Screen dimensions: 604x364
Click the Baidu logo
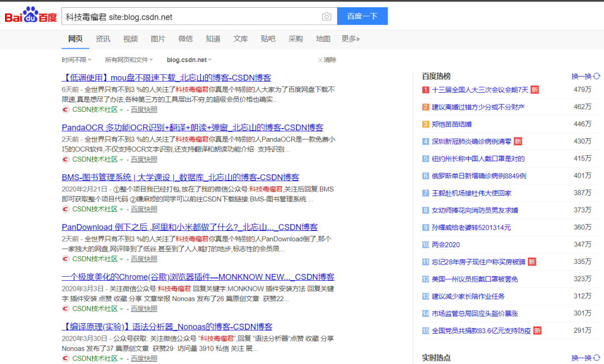(31, 15)
